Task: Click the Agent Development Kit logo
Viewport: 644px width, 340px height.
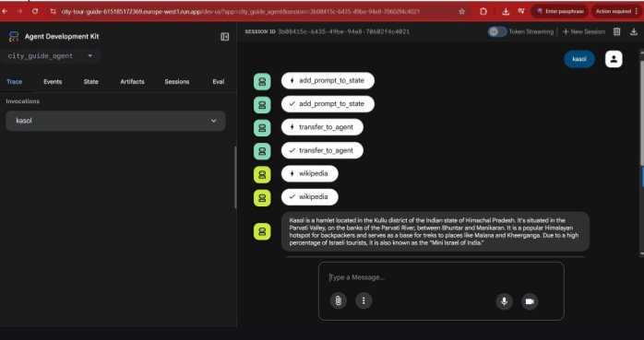Action: pos(14,37)
